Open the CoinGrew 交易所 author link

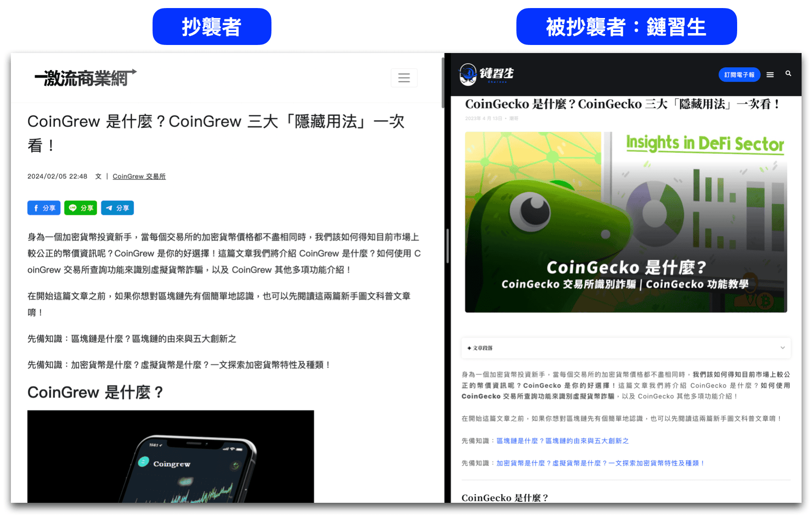[x=139, y=176]
